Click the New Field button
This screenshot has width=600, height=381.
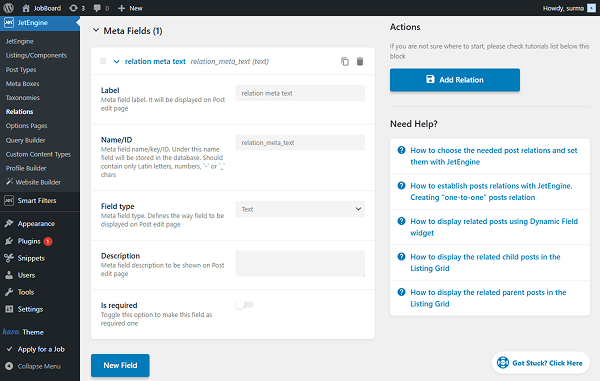pos(120,365)
